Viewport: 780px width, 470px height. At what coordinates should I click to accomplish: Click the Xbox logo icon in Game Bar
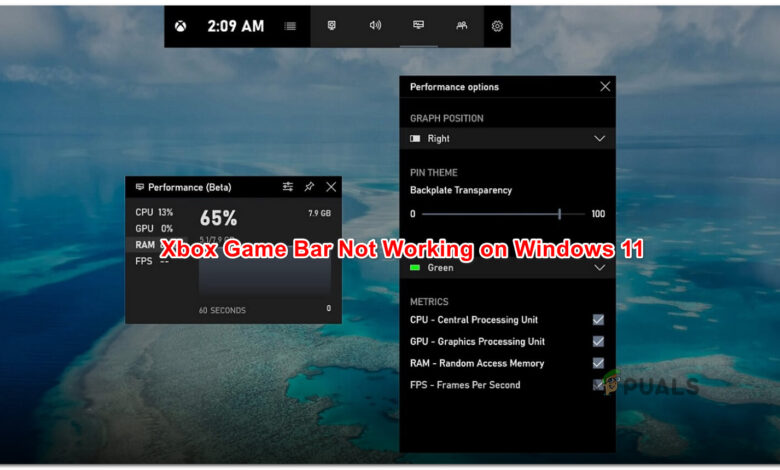coord(181,26)
